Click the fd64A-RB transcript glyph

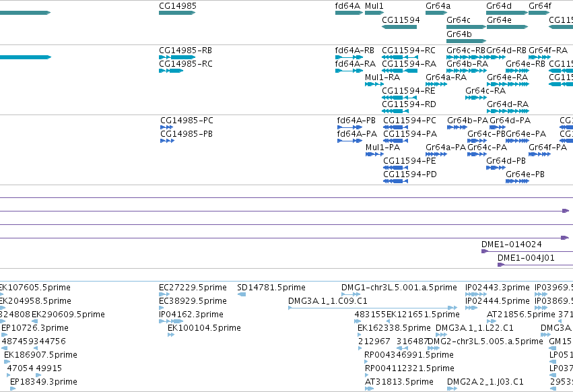[x=349, y=57]
